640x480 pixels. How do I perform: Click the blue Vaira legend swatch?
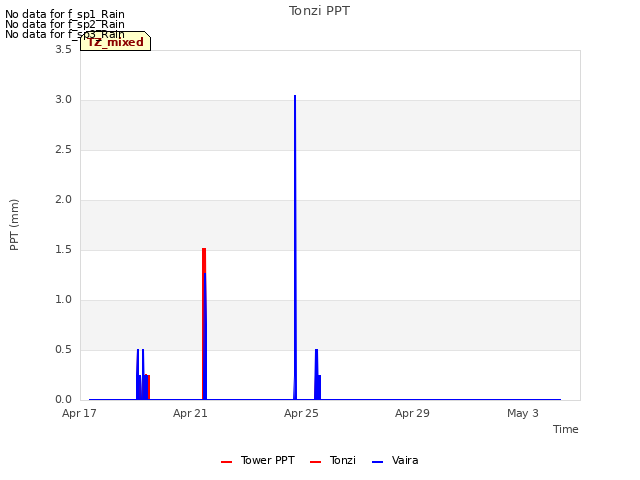[x=378, y=462]
